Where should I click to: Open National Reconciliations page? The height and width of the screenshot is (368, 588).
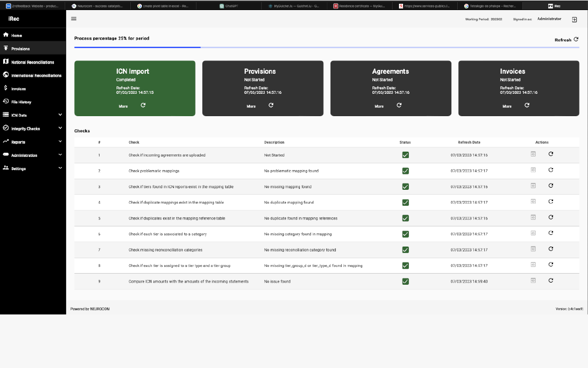[x=33, y=62]
